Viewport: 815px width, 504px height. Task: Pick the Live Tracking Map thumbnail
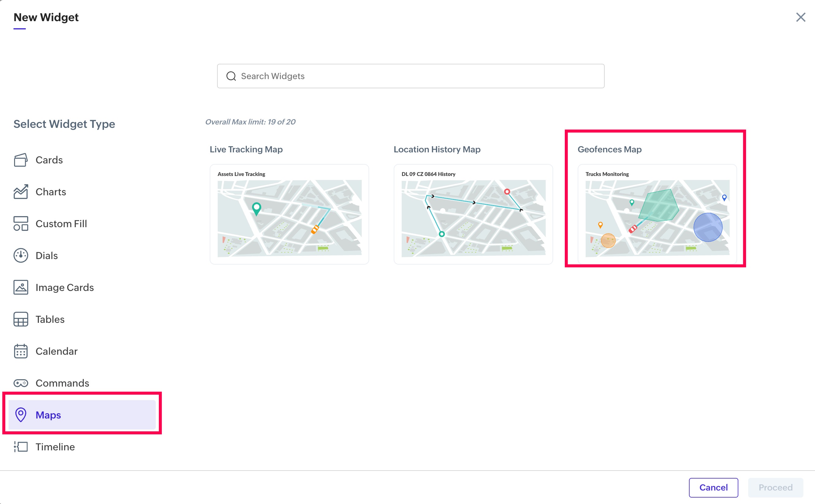[289, 214]
